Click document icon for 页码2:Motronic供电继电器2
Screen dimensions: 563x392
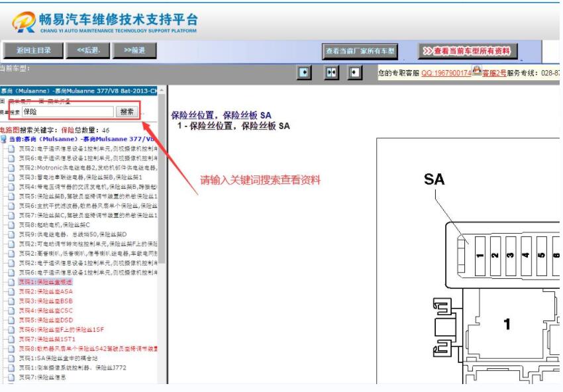tap(11, 168)
